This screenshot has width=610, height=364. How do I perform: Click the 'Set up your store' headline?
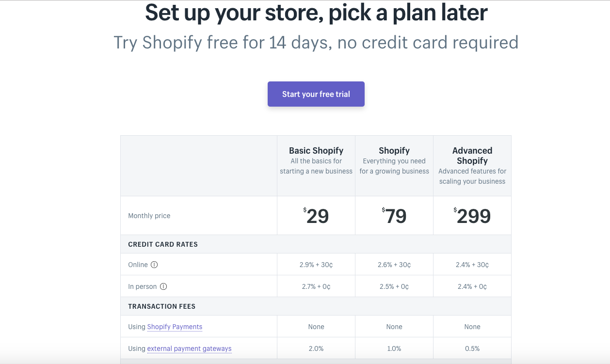coord(316,13)
